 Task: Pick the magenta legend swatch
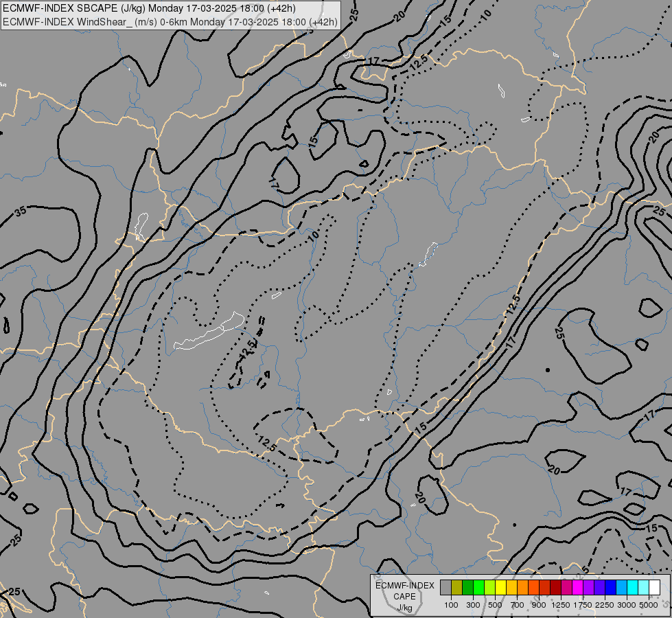(578, 588)
